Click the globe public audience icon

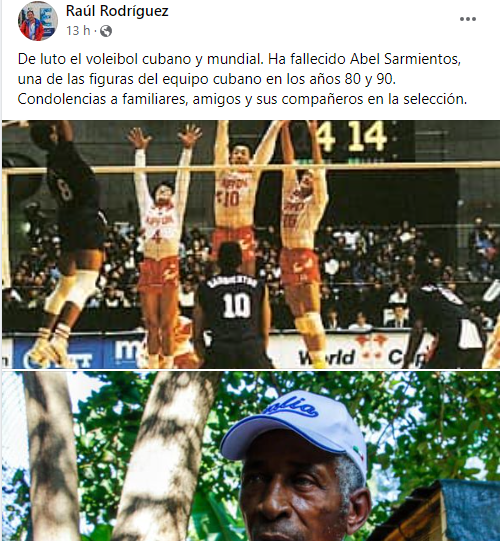click(106, 31)
